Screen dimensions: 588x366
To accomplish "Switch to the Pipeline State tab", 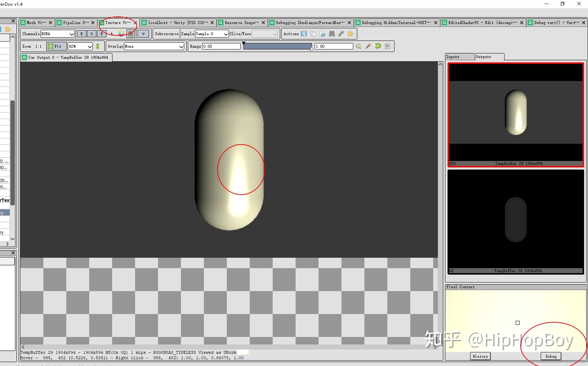I will (75, 22).
